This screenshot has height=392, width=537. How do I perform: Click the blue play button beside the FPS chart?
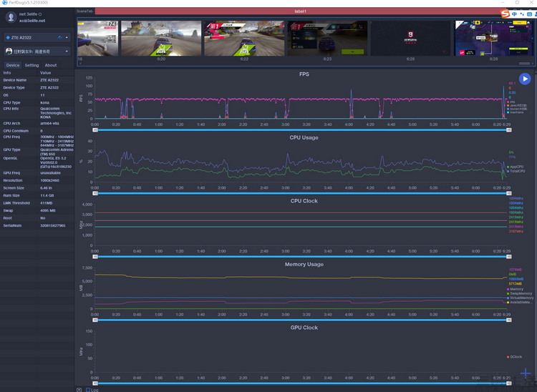tap(525, 79)
